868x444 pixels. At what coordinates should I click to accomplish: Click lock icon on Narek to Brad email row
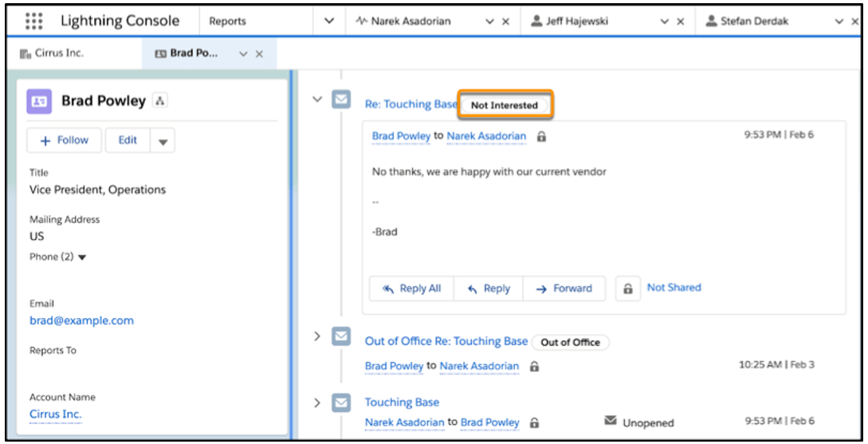pyautogui.click(x=534, y=423)
